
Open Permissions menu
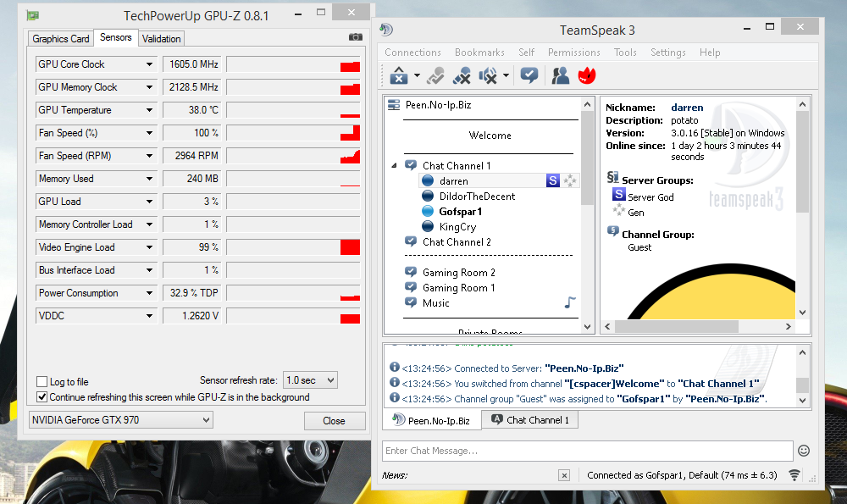pyautogui.click(x=574, y=53)
